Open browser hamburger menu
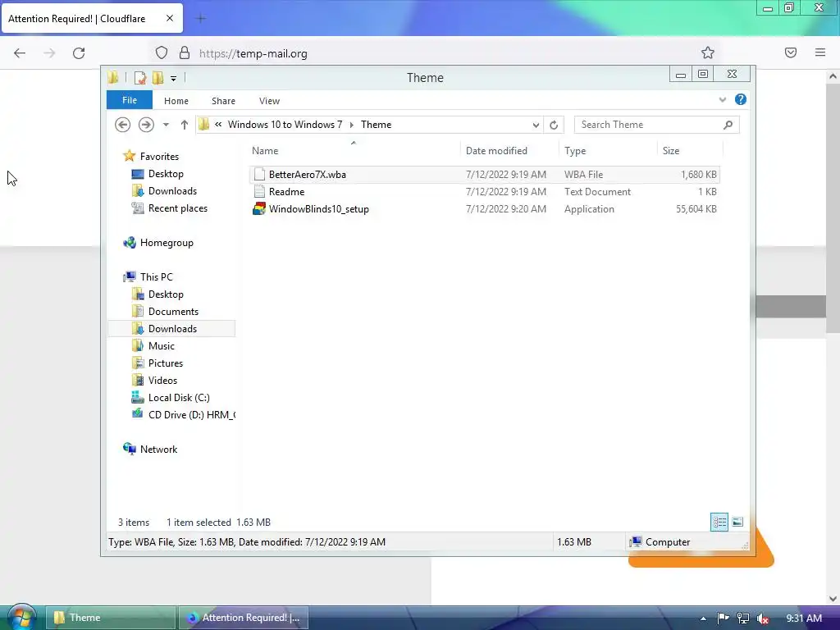Screen dimensions: 840x630 click(x=820, y=52)
